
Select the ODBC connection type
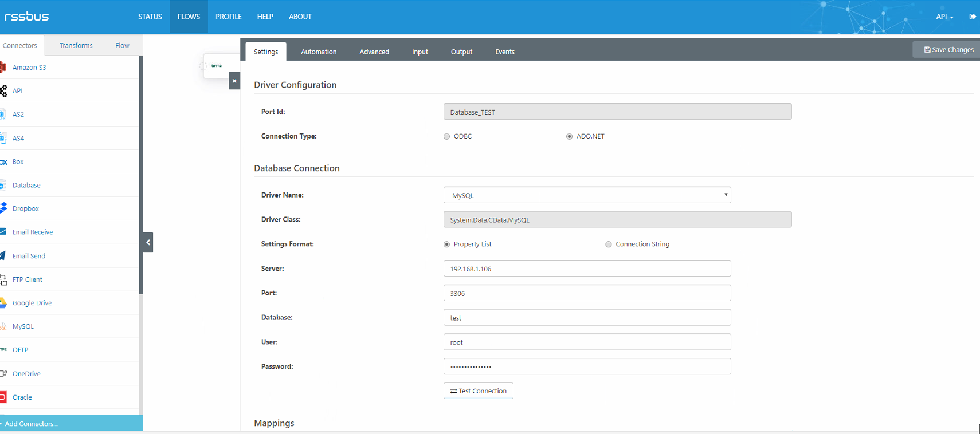[x=446, y=136]
